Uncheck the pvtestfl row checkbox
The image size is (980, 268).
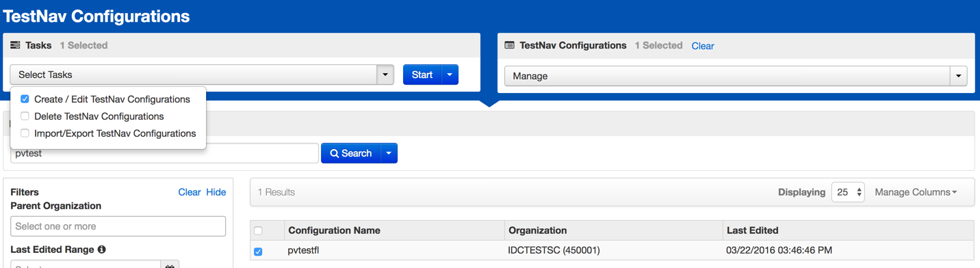[258, 251]
